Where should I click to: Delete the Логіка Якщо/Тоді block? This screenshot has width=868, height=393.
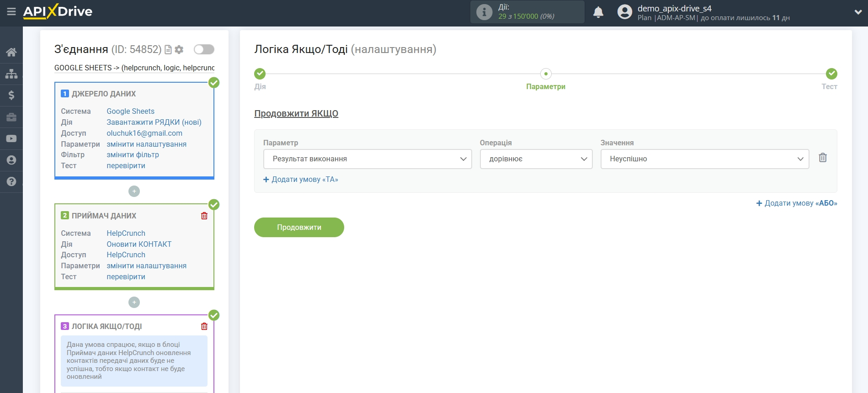pyautogui.click(x=204, y=326)
